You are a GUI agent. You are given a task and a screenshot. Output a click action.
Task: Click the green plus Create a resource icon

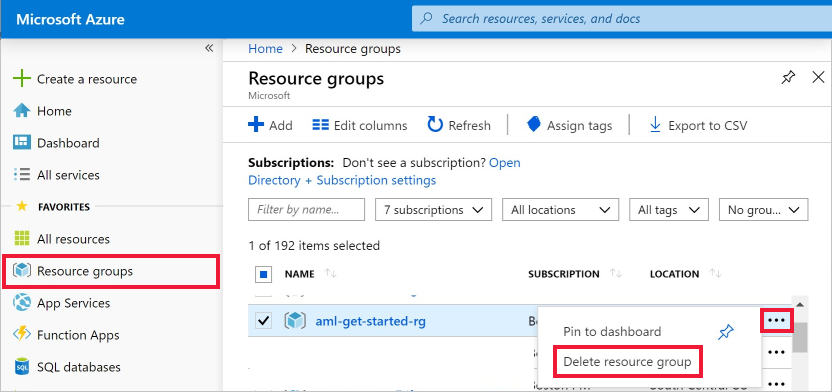coord(22,79)
